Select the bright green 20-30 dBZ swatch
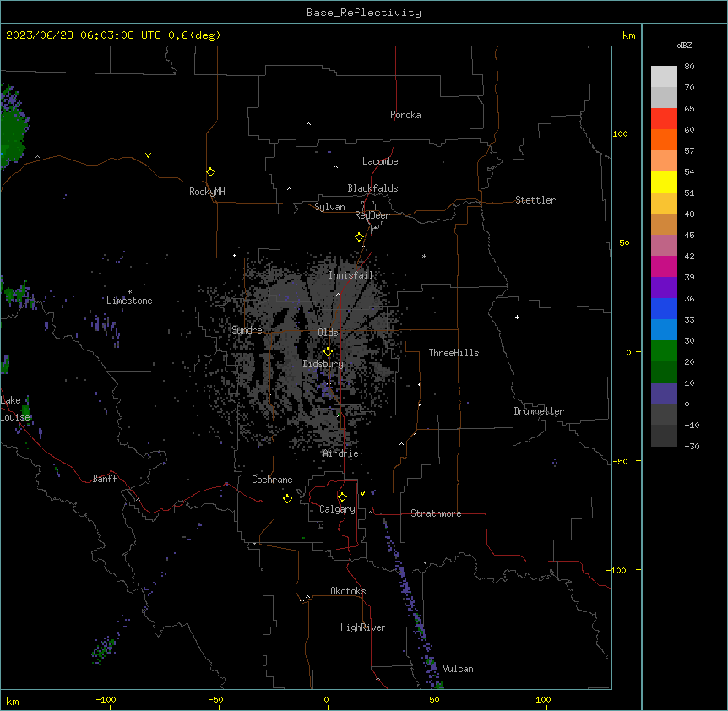728x711 pixels. coord(664,351)
